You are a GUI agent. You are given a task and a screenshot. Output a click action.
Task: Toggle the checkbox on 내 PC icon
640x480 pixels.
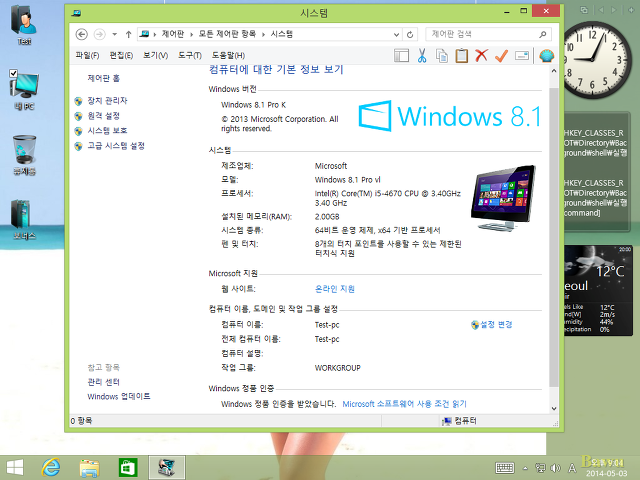tap(13, 73)
